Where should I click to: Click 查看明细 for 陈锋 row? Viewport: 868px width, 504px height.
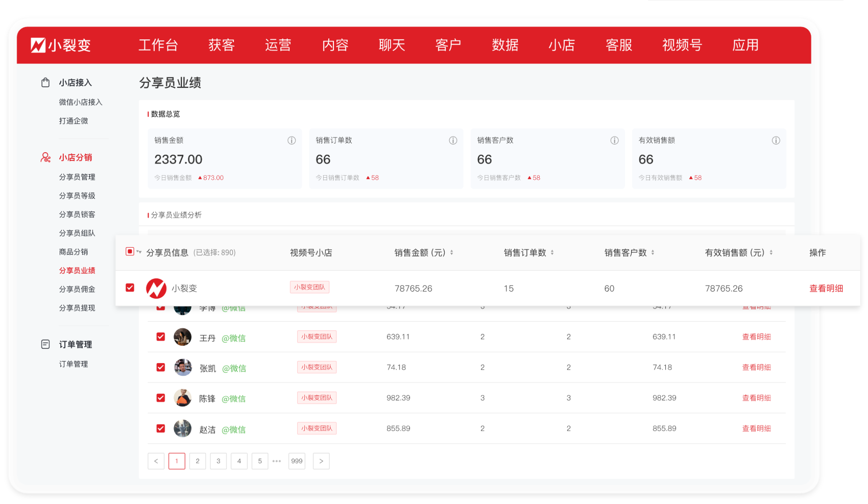pos(757,398)
